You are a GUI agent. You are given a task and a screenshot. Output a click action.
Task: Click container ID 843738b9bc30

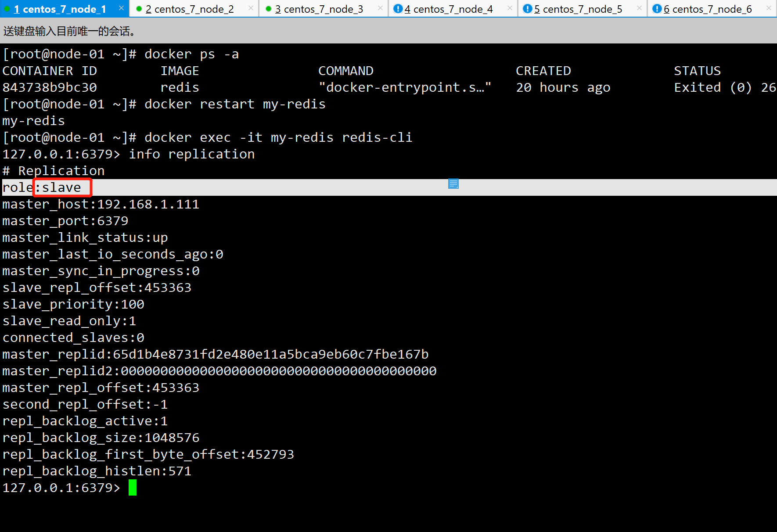(x=50, y=87)
